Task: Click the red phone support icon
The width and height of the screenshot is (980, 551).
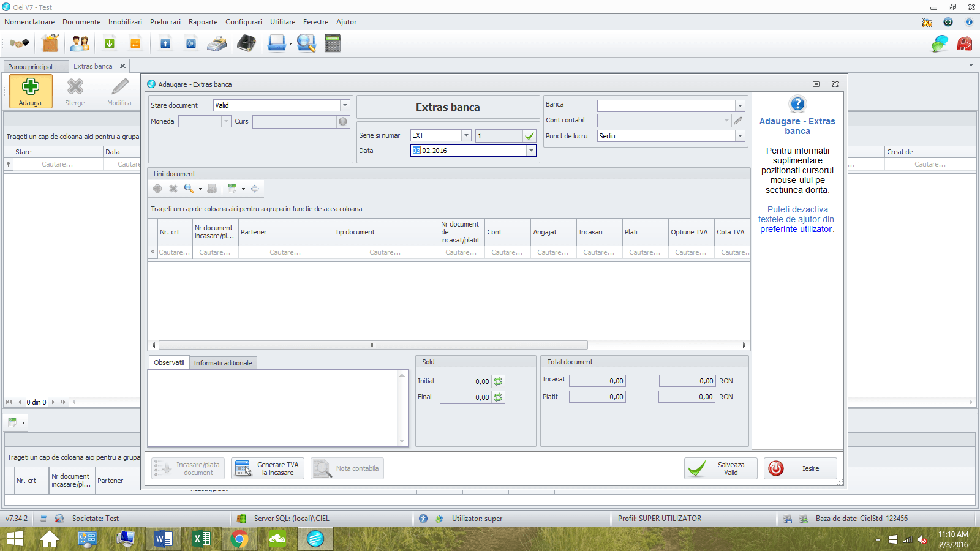Action: click(x=965, y=43)
